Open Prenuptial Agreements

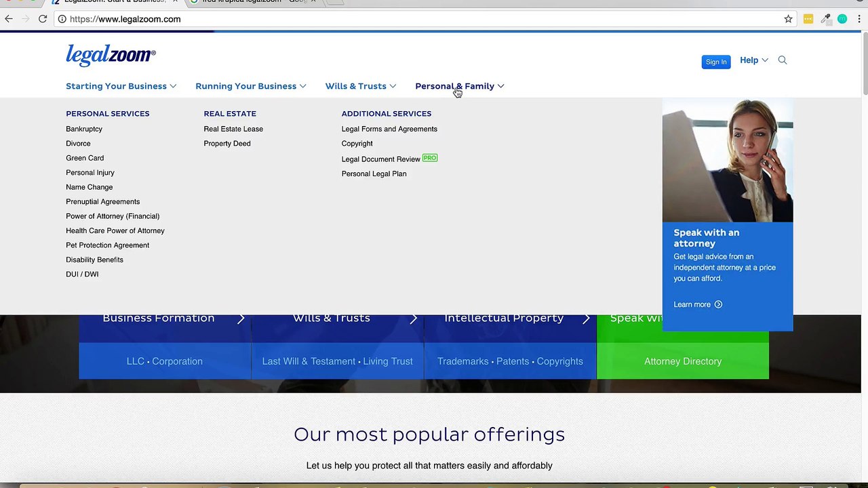click(103, 202)
